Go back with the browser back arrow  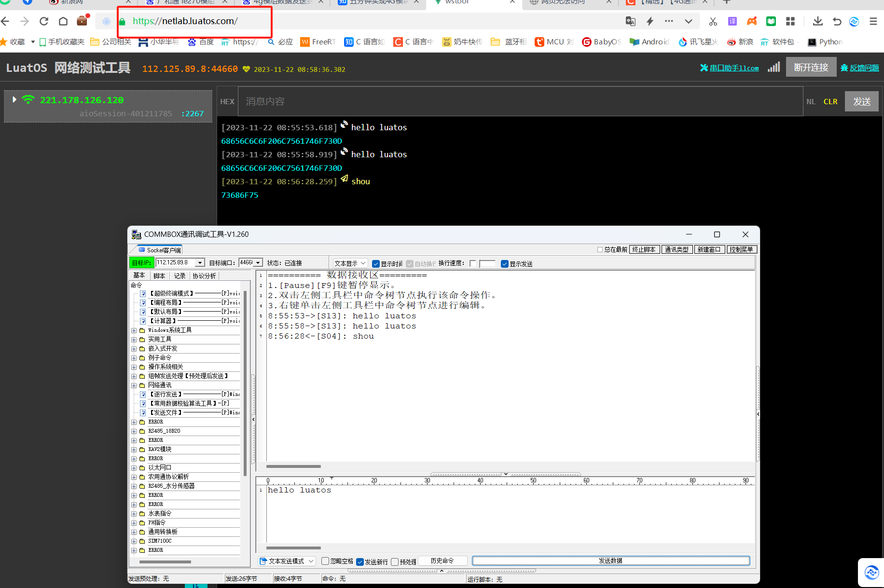(5, 21)
